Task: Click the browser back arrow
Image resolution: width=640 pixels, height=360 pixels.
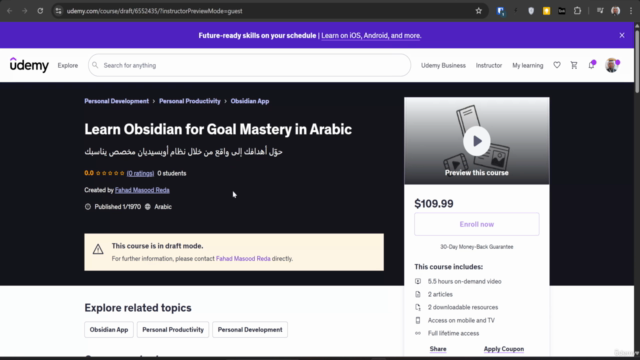Action: (x=10, y=11)
